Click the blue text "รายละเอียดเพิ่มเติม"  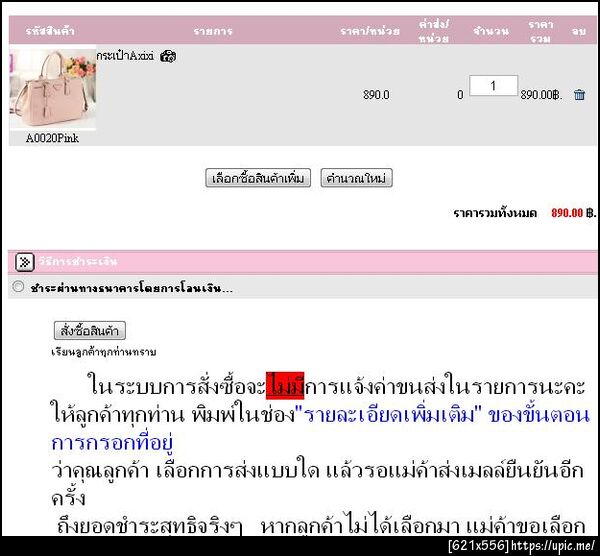tap(388, 415)
